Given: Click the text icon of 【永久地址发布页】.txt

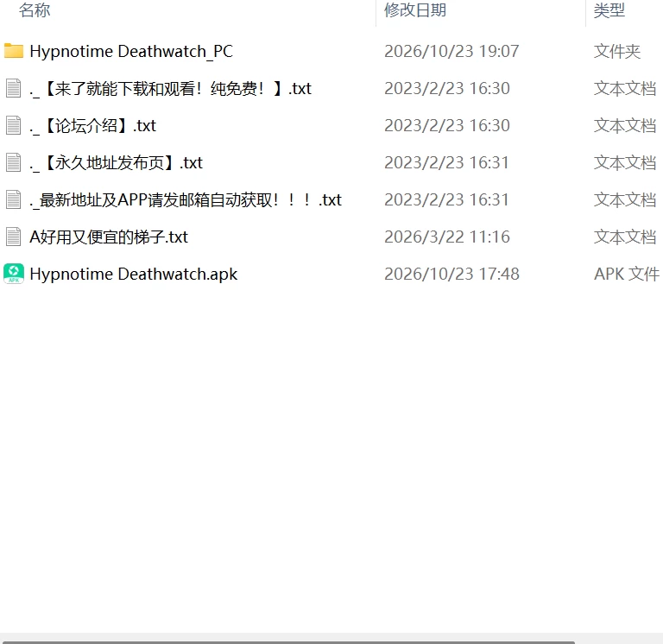Looking at the screenshot, I should pyautogui.click(x=14, y=163).
